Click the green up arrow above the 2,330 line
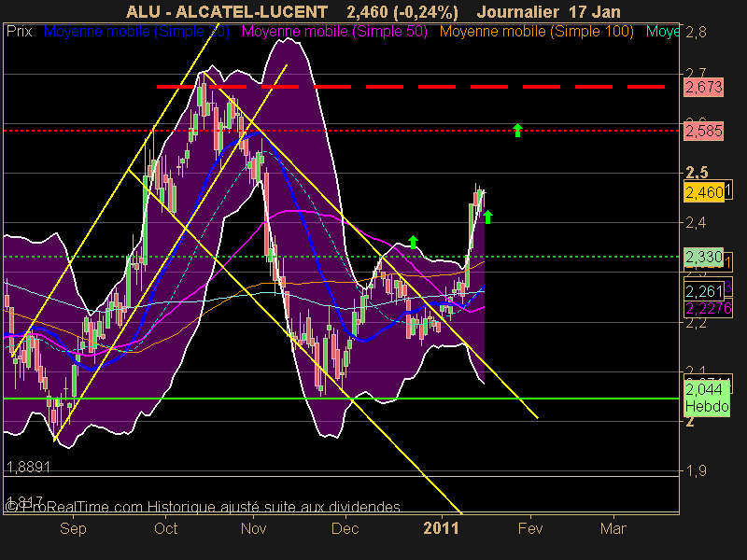Screen dimensions: 747x560 (x=413, y=242)
